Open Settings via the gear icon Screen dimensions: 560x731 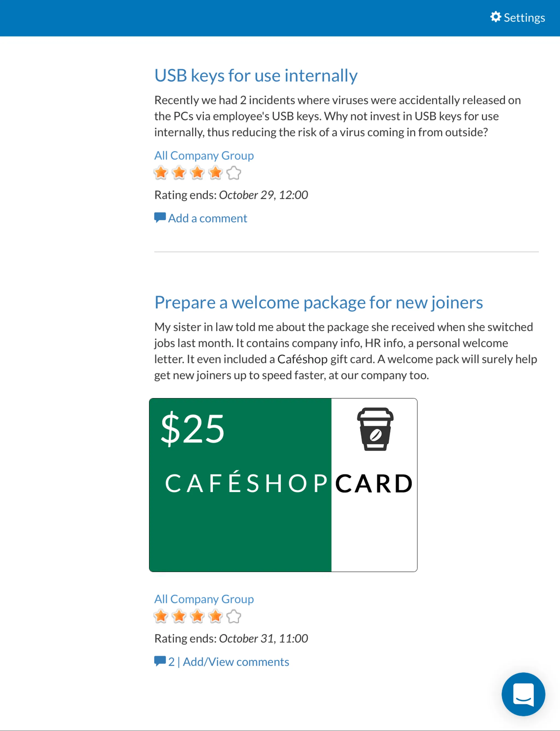[496, 17]
